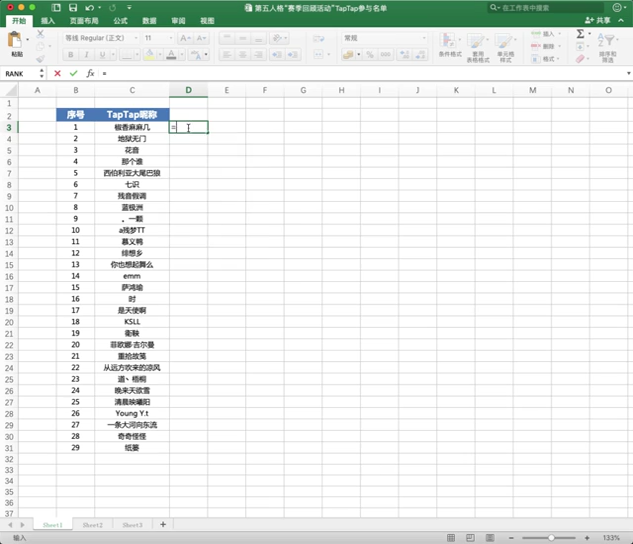Click the font color A swatch
The height and width of the screenshot is (544, 633).
[171, 54]
